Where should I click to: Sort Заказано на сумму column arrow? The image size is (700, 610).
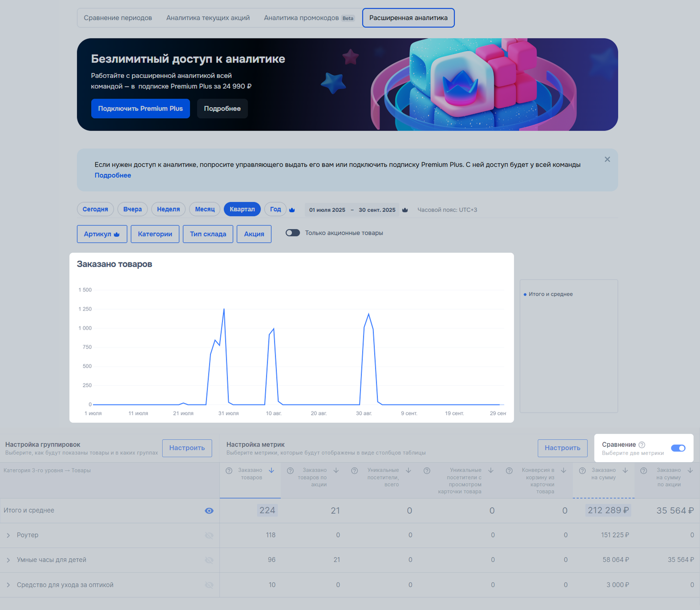tap(625, 471)
